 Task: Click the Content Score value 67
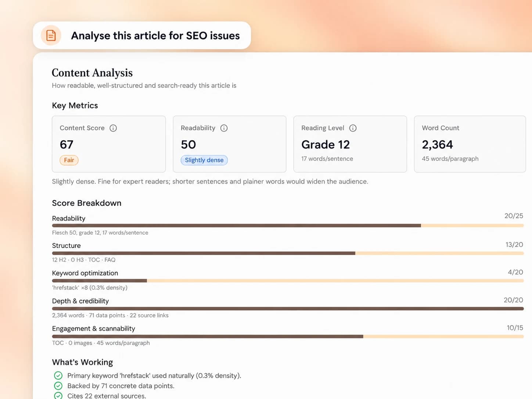pos(66,144)
